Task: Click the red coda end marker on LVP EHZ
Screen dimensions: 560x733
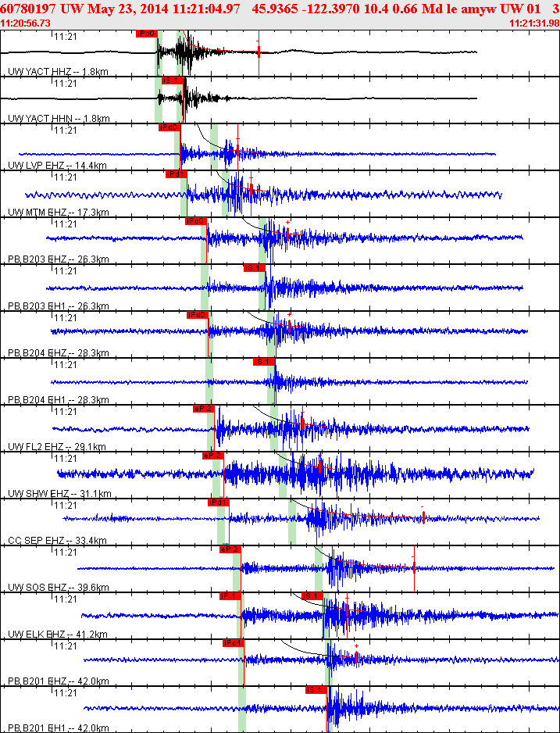Action: click(x=237, y=148)
